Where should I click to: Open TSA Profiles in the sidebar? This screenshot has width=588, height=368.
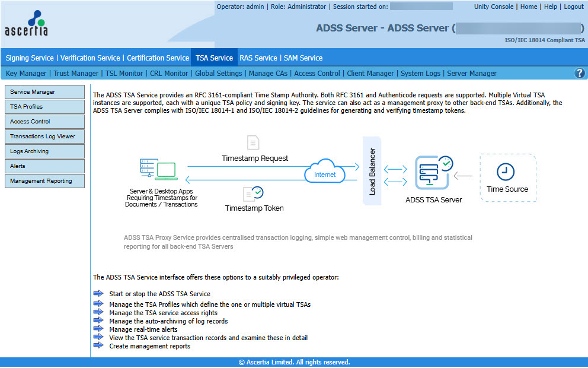(44, 107)
